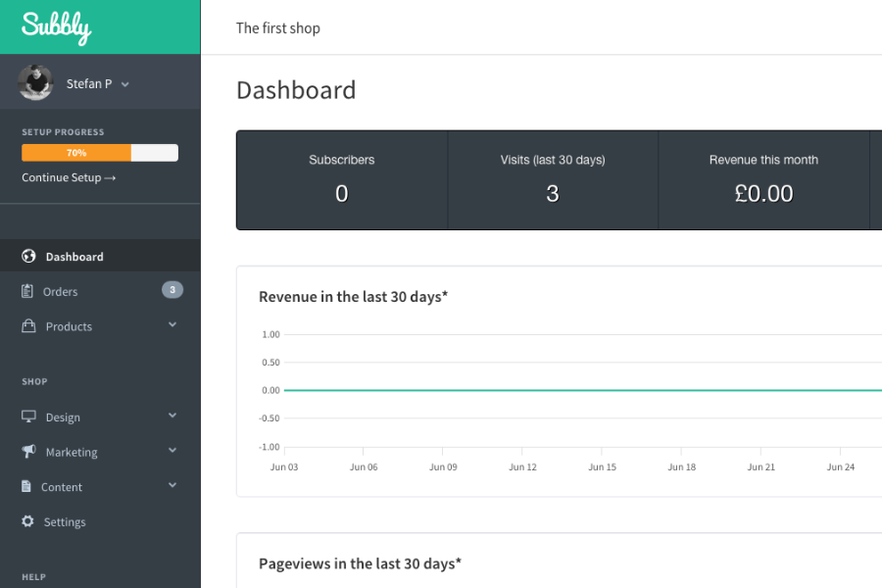Click the Orders clipboard icon
The image size is (882, 588).
pyautogui.click(x=27, y=291)
